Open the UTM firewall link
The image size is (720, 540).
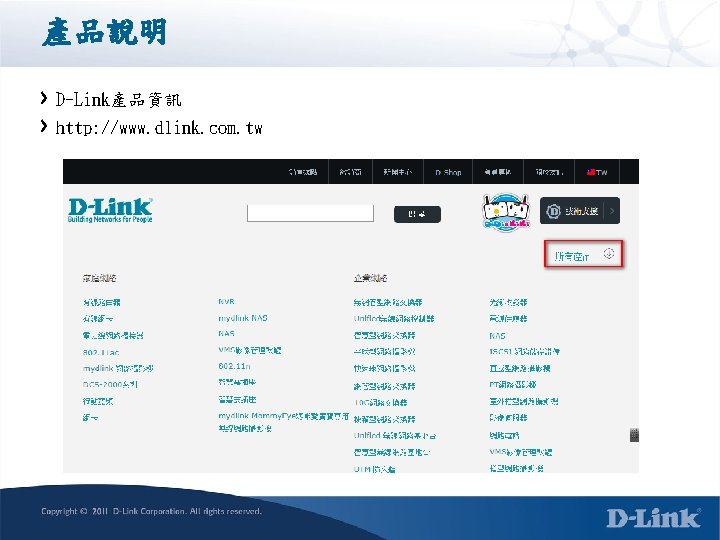[374, 469]
